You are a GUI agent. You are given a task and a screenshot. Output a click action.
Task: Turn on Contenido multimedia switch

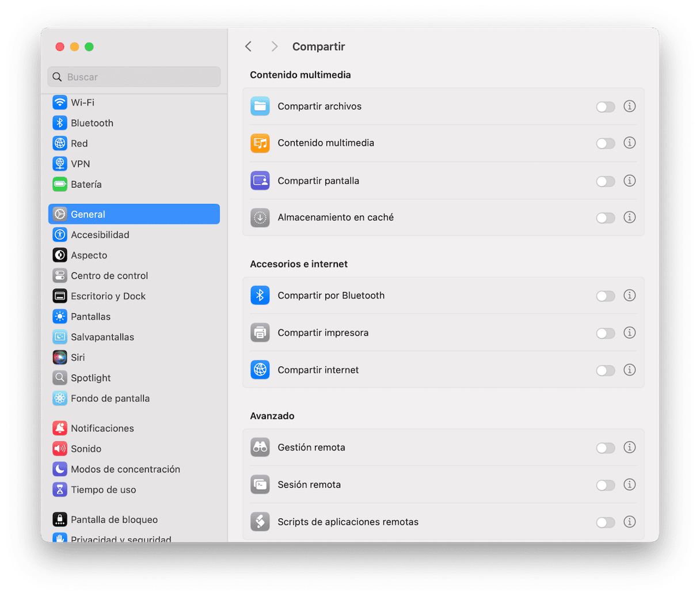tap(606, 143)
